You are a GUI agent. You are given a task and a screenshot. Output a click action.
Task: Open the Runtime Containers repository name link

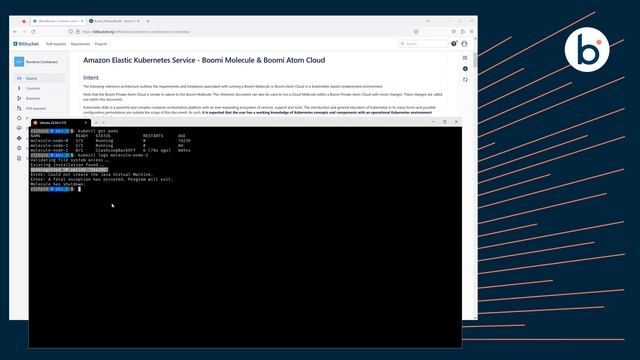(x=42, y=62)
